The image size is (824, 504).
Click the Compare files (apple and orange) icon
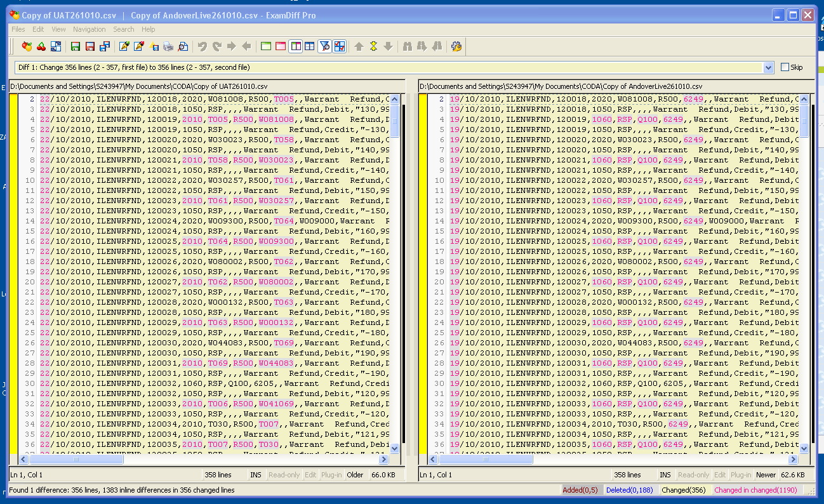point(27,46)
